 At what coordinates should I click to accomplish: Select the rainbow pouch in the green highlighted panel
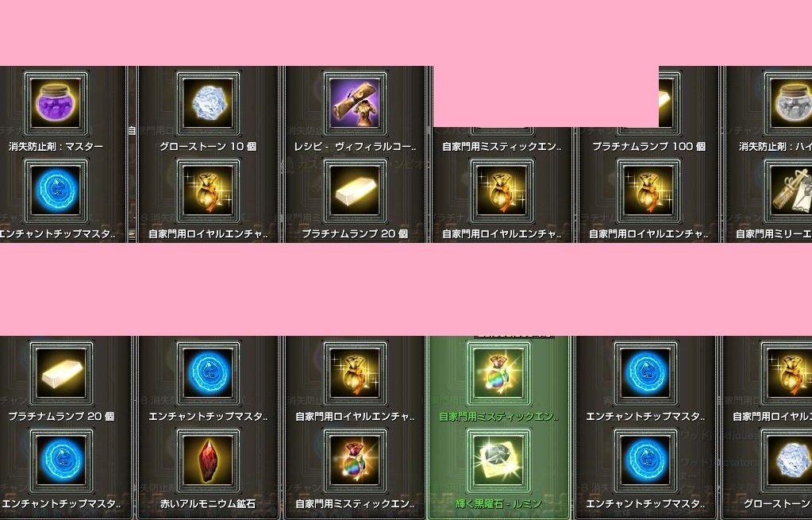[x=498, y=373]
